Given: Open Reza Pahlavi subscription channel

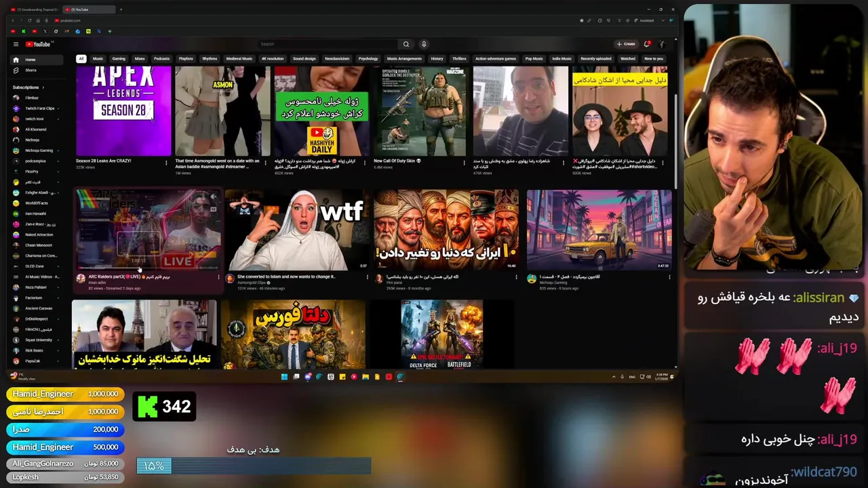Looking at the screenshot, I should click(35, 287).
